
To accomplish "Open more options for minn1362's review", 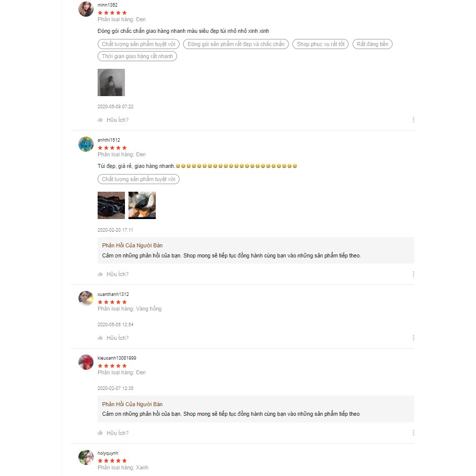I will [x=413, y=120].
